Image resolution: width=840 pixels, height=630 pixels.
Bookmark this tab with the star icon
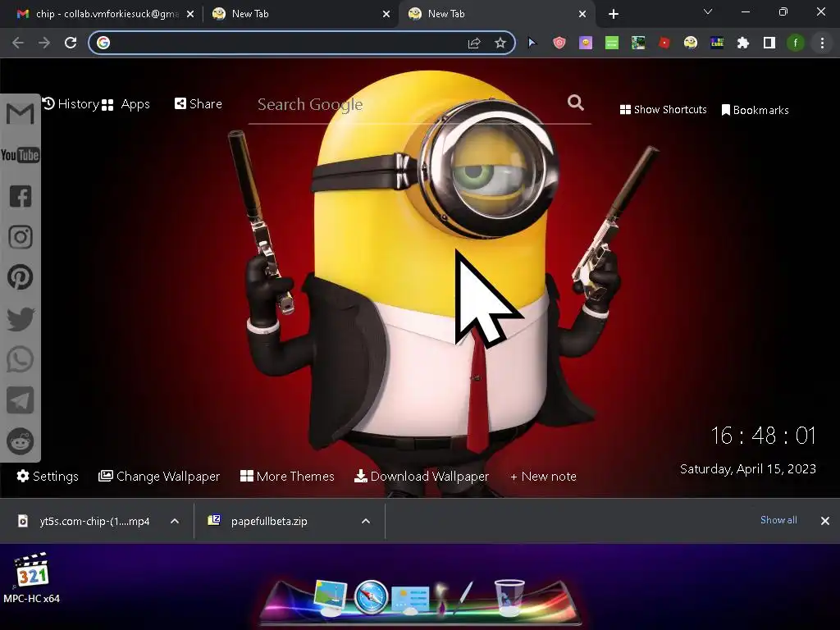pyautogui.click(x=500, y=43)
